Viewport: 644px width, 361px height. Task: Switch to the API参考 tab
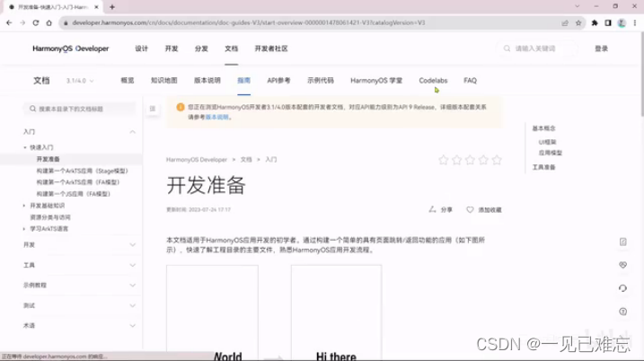point(278,81)
